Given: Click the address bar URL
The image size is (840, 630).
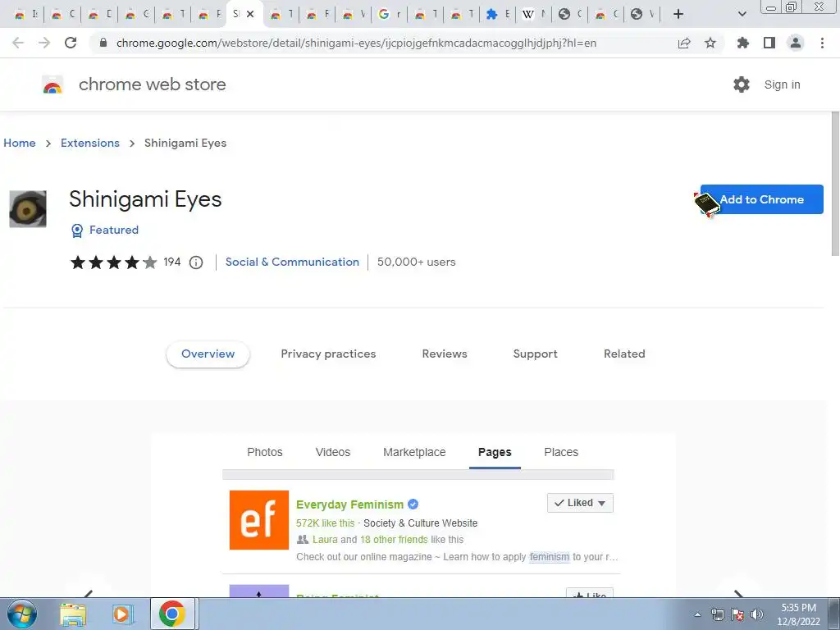Looking at the screenshot, I should tap(356, 43).
